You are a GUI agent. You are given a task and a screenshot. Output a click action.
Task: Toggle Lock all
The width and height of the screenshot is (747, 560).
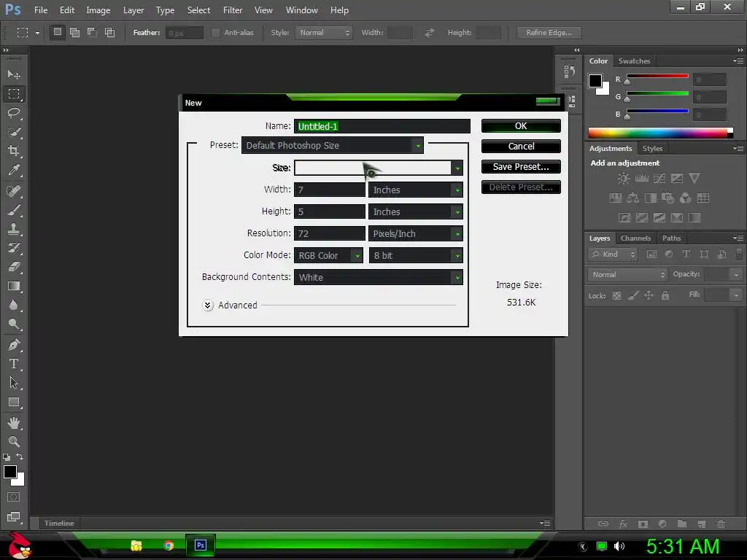[665, 296]
